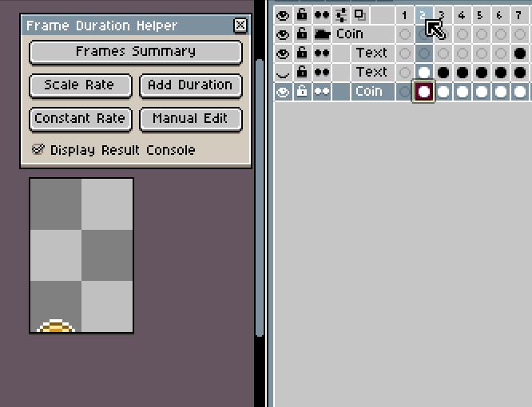This screenshot has height=407, width=532.
Task: Toggle lock on the second Text layer
Action: coord(302,72)
